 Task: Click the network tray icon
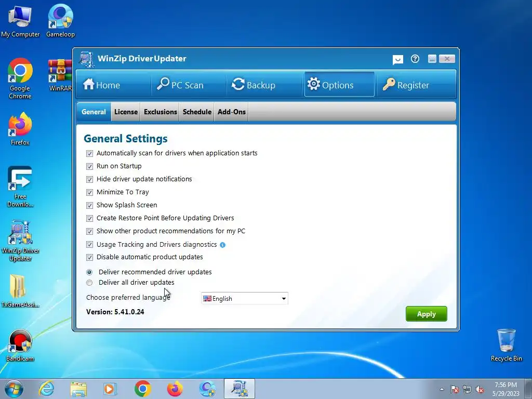pyautogui.click(x=467, y=389)
